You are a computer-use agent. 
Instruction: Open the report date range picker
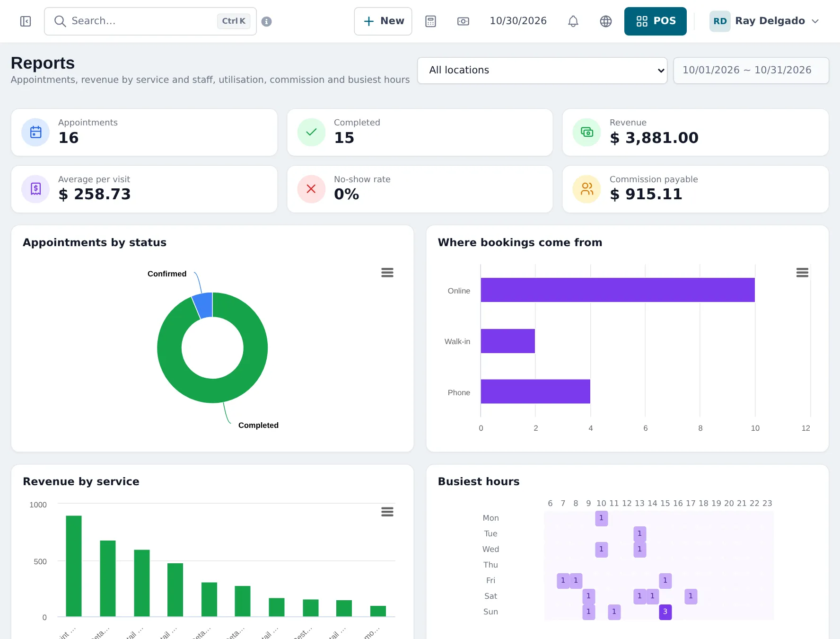751,71
